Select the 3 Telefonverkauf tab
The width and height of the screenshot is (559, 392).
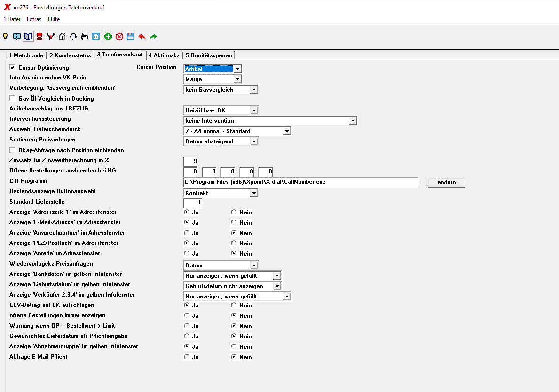tap(120, 55)
